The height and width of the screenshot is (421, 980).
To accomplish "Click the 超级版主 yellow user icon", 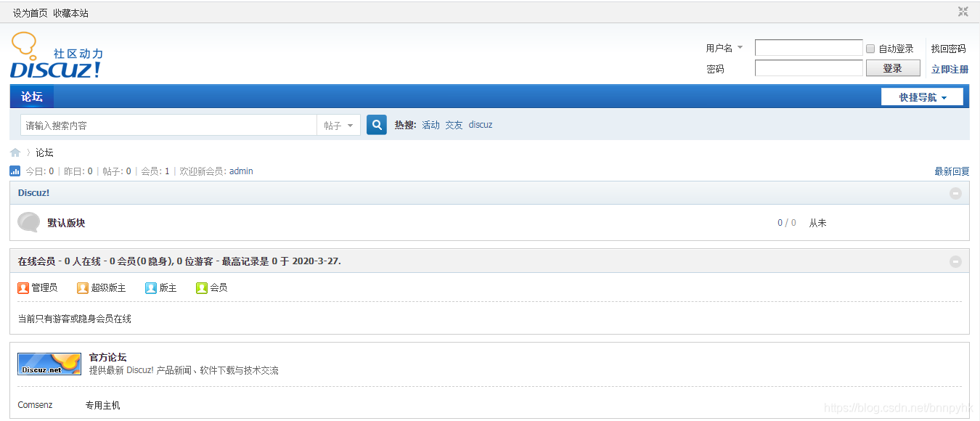I will [83, 287].
